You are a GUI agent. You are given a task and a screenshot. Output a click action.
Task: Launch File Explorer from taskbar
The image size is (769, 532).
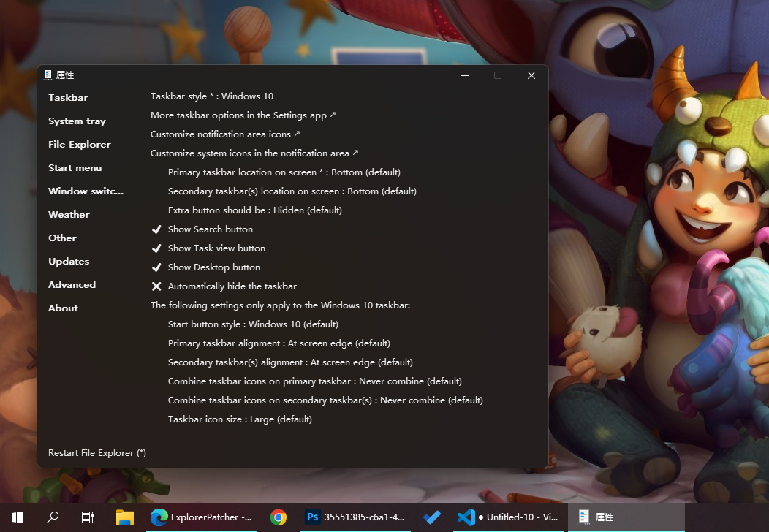[x=125, y=517]
